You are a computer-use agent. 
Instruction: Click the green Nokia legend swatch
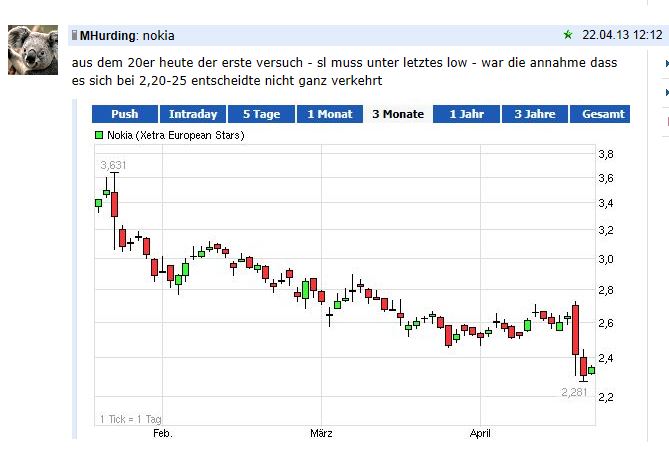tap(99, 135)
